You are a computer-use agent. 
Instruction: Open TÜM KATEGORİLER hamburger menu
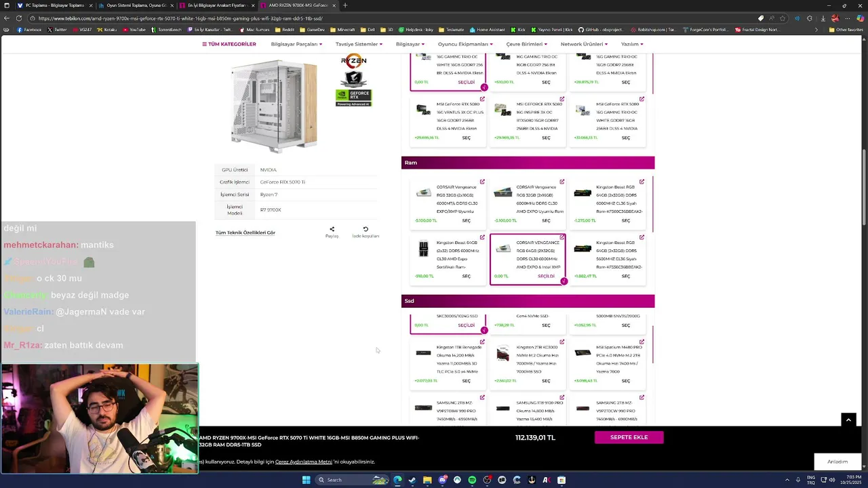[229, 44]
